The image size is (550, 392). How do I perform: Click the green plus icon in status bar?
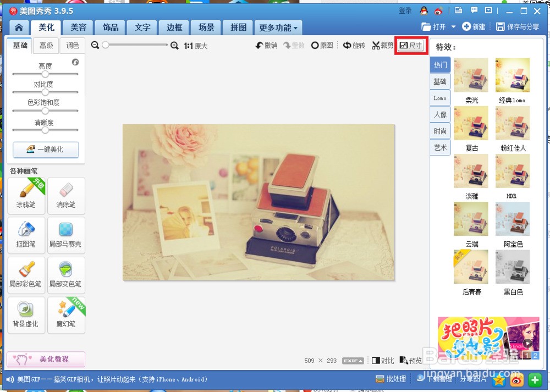coord(535,380)
